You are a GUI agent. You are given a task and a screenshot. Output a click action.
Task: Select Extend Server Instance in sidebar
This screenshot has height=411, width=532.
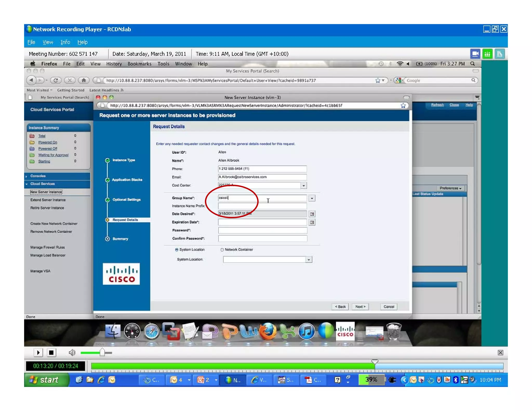point(48,200)
